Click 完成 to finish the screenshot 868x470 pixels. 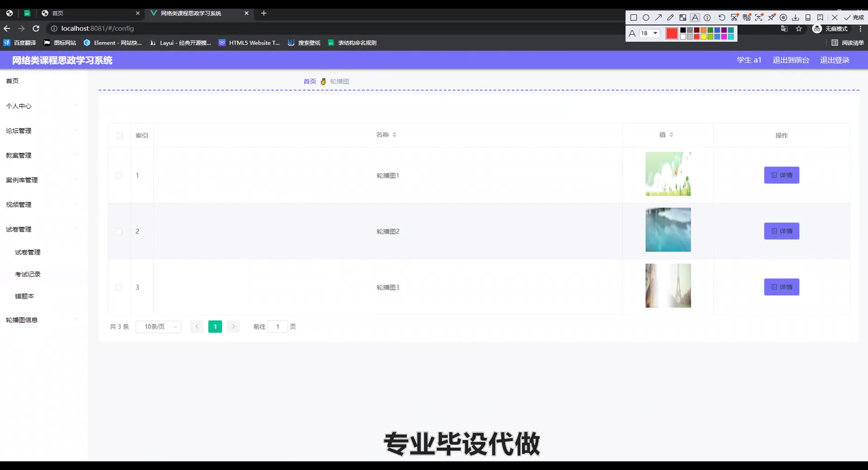click(x=854, y=18)
